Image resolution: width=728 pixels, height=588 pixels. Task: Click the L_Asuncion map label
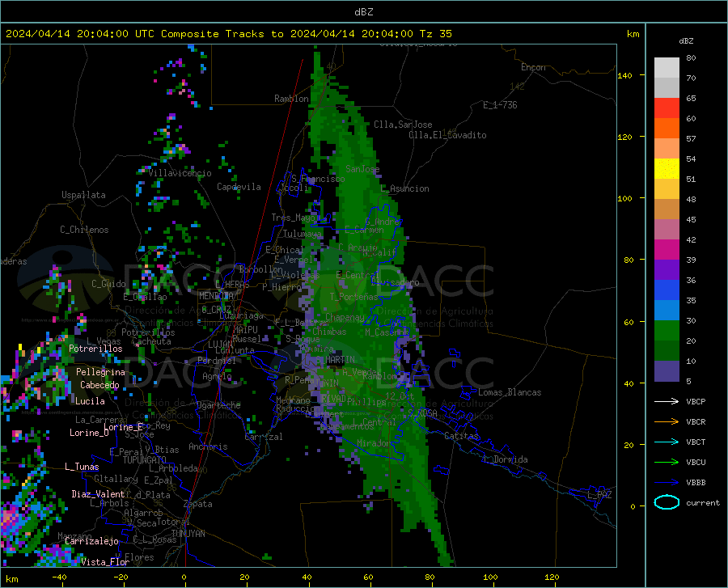click(405, 188)
